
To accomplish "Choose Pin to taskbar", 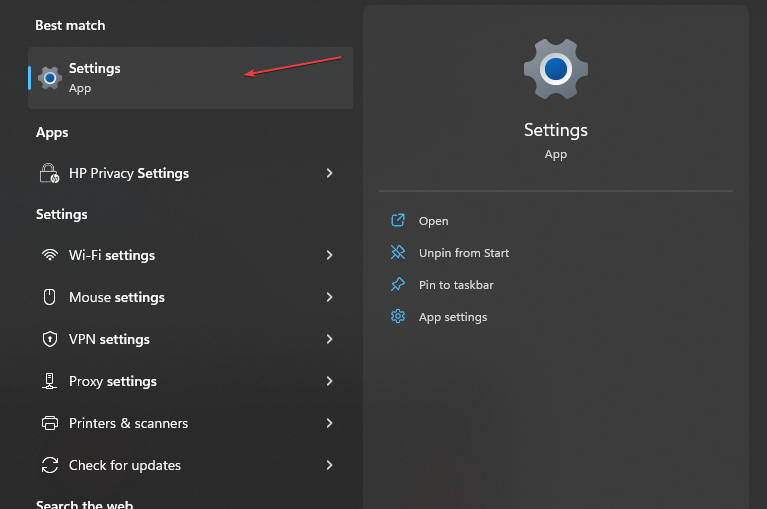I will [455, 285].
